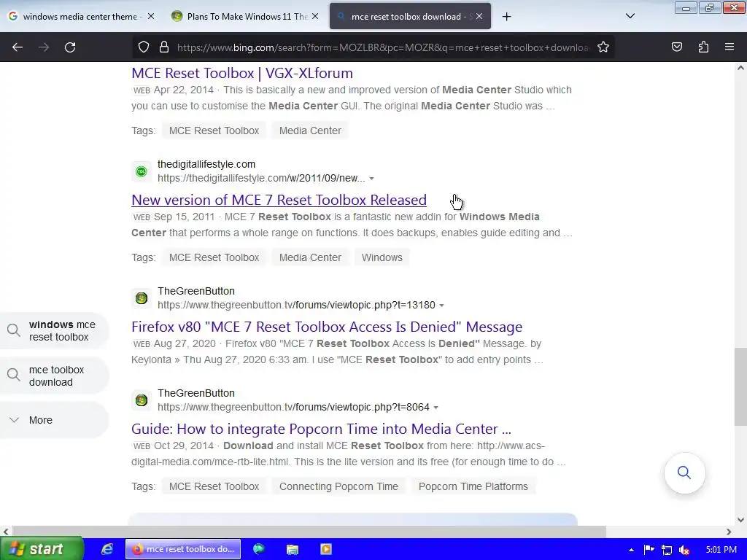
Task: Click Connecting Popcorn Time tag
Action: click(x=338, y=486)
